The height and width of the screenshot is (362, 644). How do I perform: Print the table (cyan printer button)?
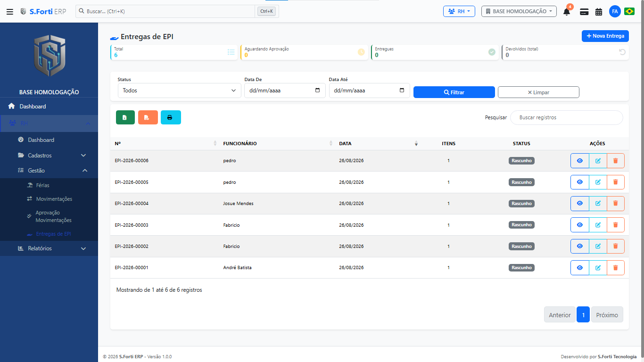tap(171, 117)
